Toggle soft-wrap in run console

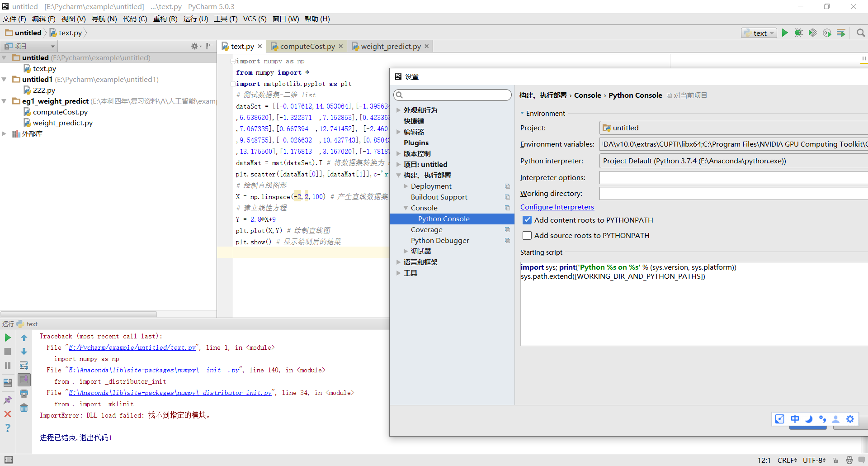24,366
